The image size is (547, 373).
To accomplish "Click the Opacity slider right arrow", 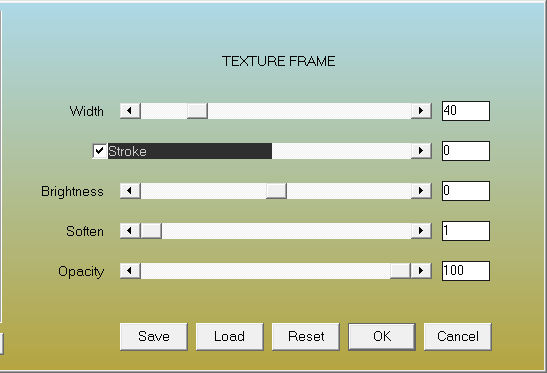I will [x=421, y=271].
